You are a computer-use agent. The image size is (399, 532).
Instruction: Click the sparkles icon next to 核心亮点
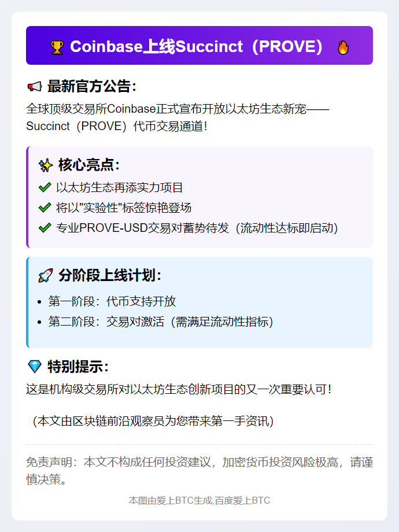coord(45,165)
